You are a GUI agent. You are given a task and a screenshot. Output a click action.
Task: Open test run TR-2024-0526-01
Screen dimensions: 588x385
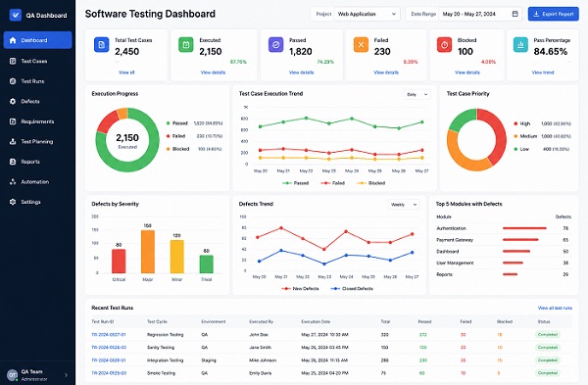[x=109, y=360]
